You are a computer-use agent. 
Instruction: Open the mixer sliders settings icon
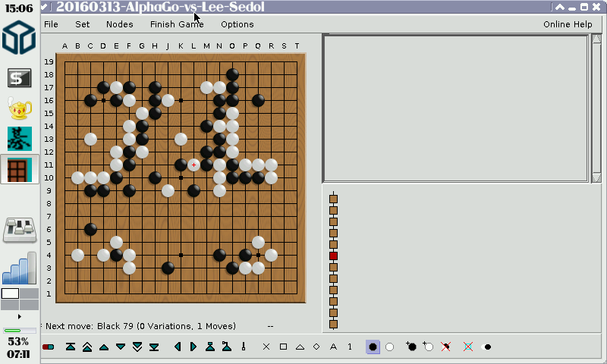[20, 231]
